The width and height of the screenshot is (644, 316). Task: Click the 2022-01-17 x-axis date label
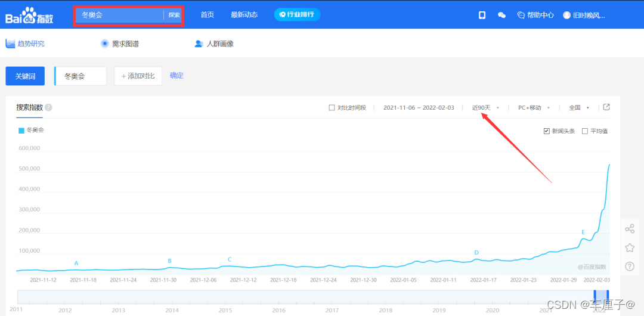(484, 280)
